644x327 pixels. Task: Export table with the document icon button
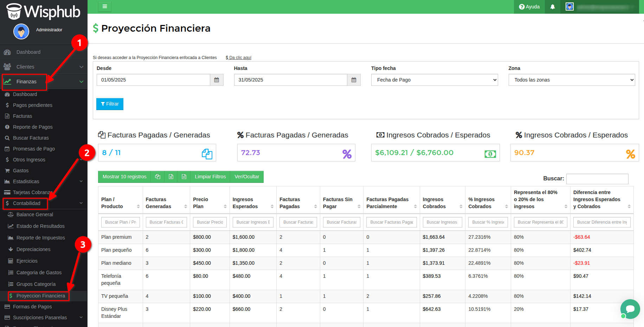coord(184,177)
